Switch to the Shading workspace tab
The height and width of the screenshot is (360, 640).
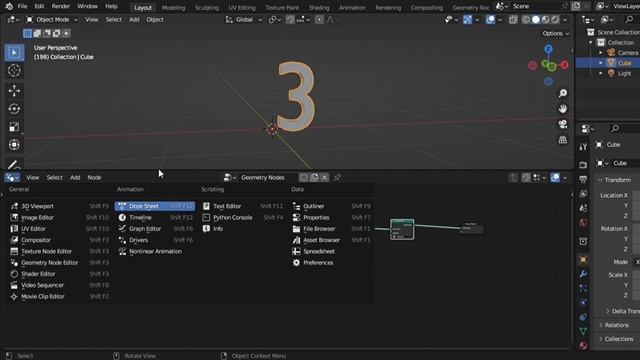pyautogui.click(x=319, y=8)
